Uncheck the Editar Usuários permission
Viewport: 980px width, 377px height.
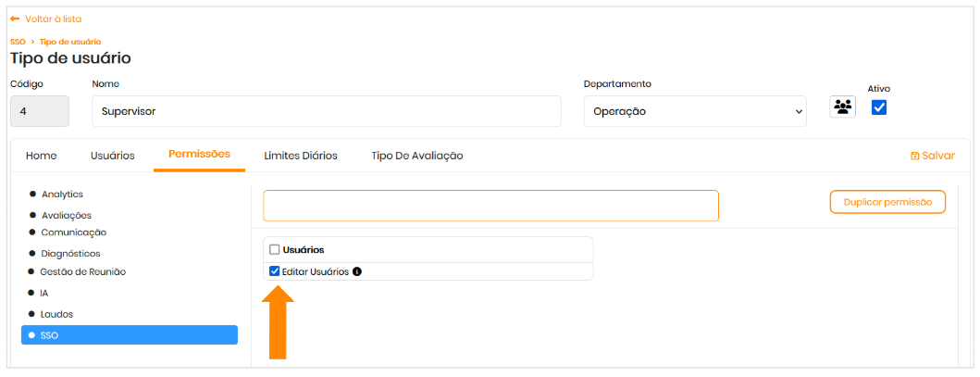(274, 272)
